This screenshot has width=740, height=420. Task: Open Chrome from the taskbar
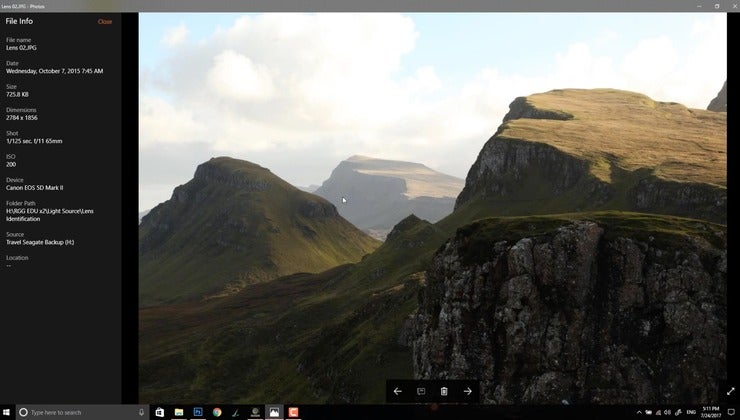coord(217,412)
